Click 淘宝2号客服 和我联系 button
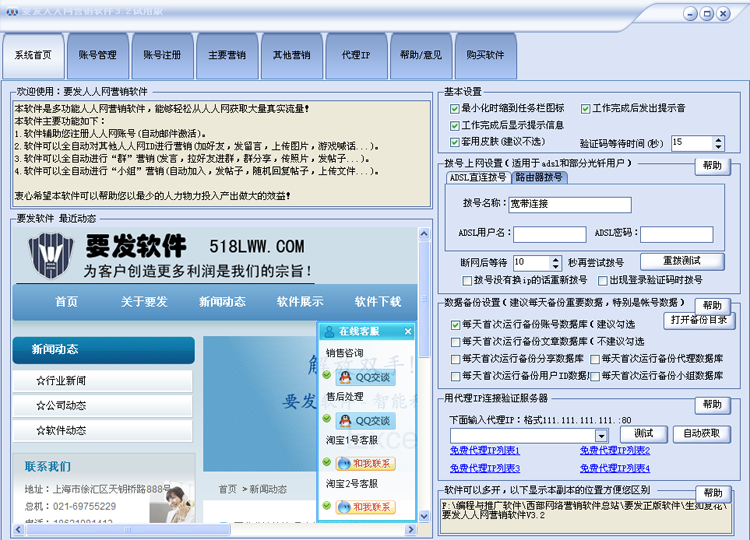 (x=365, y=507)
